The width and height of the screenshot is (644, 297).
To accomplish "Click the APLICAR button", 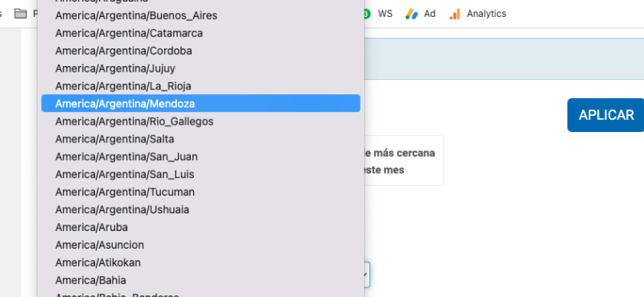I will pyautogui.click(x=606, y=115).
